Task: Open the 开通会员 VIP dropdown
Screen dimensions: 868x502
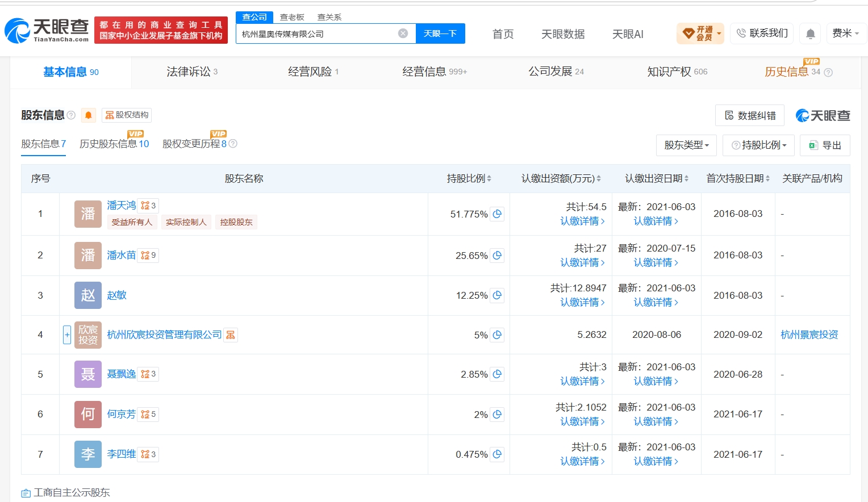Action: point(700,34)
